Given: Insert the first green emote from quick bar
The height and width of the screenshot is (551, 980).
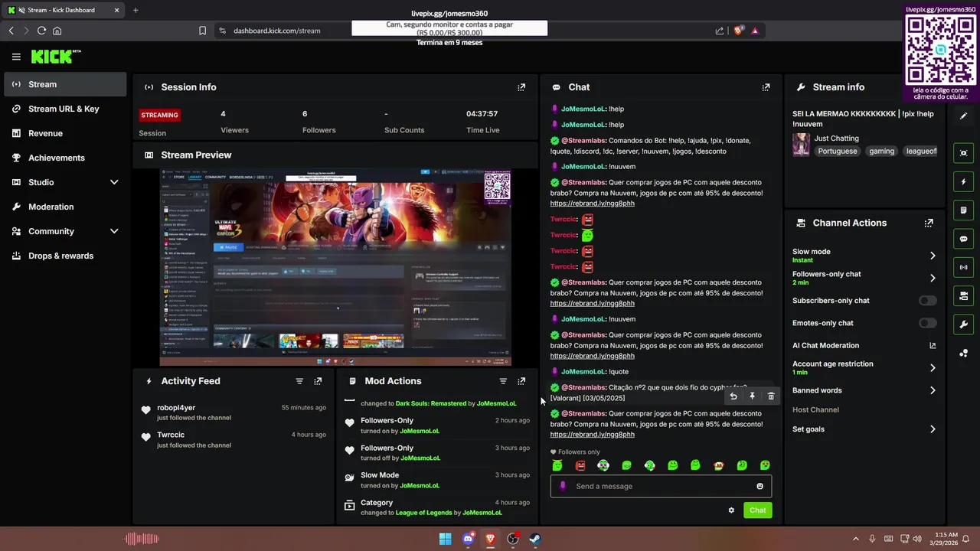Looking at the screenshot, I should point(557,465).
